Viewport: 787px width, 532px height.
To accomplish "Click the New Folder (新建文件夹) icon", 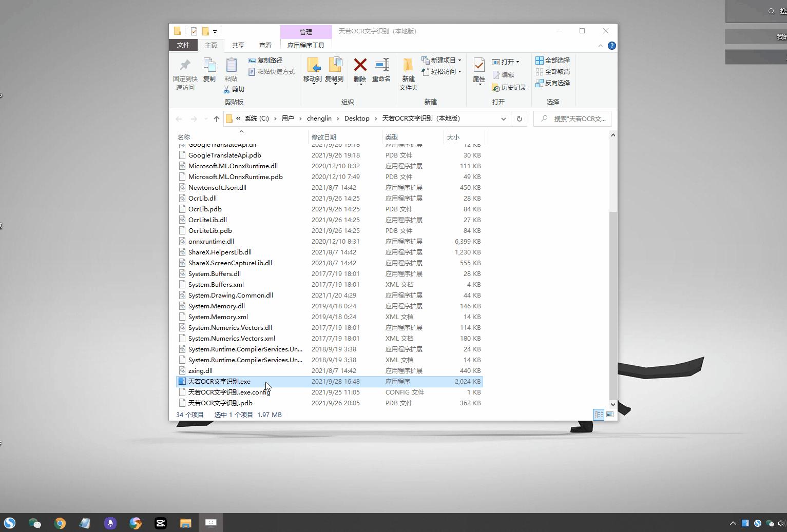I will click(408, 65).
